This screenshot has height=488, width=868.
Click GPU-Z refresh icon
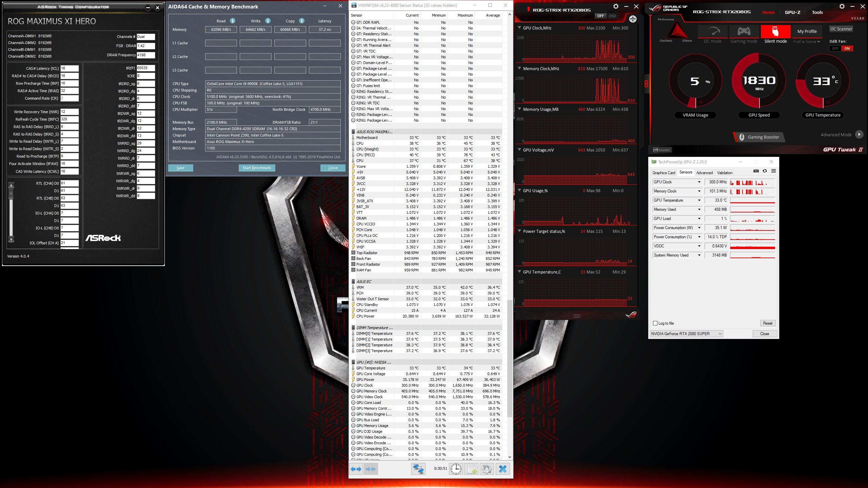coord(765,171)
